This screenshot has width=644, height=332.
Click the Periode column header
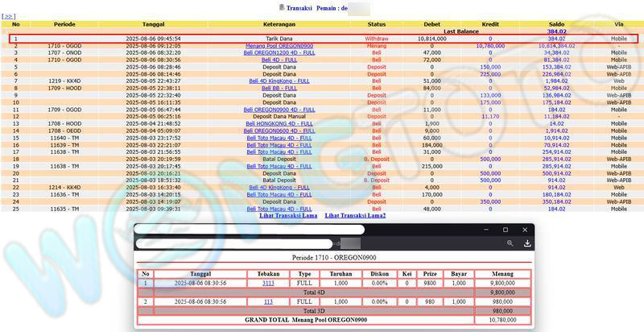click(x=64, y=24)
